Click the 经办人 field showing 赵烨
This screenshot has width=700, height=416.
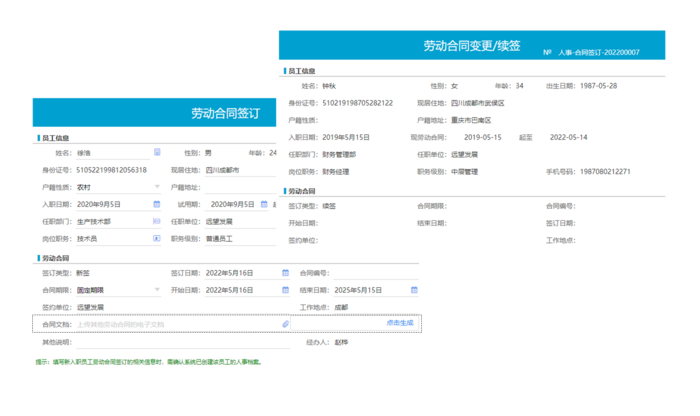[x=370, y=342]
